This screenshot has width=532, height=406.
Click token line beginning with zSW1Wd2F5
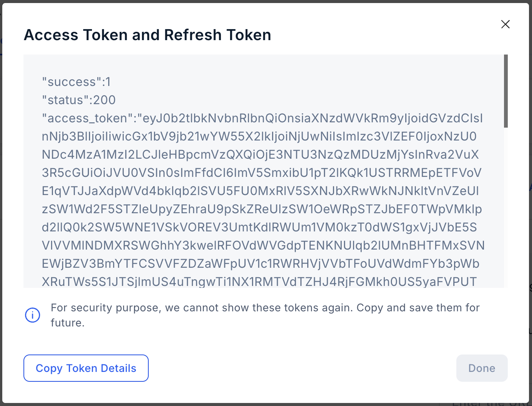[x=262, y=209]
